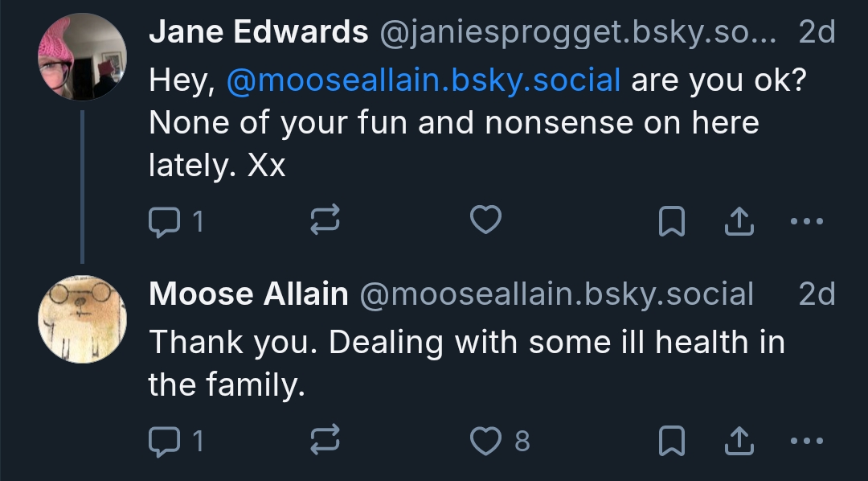Open more options on Jane Edwards' post
Image resolution: width=868 pixels, height=481 pixels.
pos(806,221)
